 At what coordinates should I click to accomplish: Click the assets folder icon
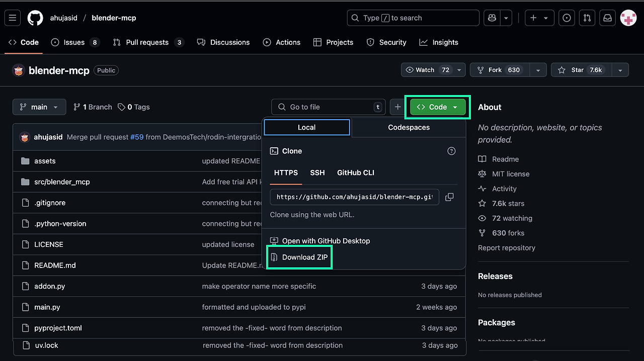(25, 161)
